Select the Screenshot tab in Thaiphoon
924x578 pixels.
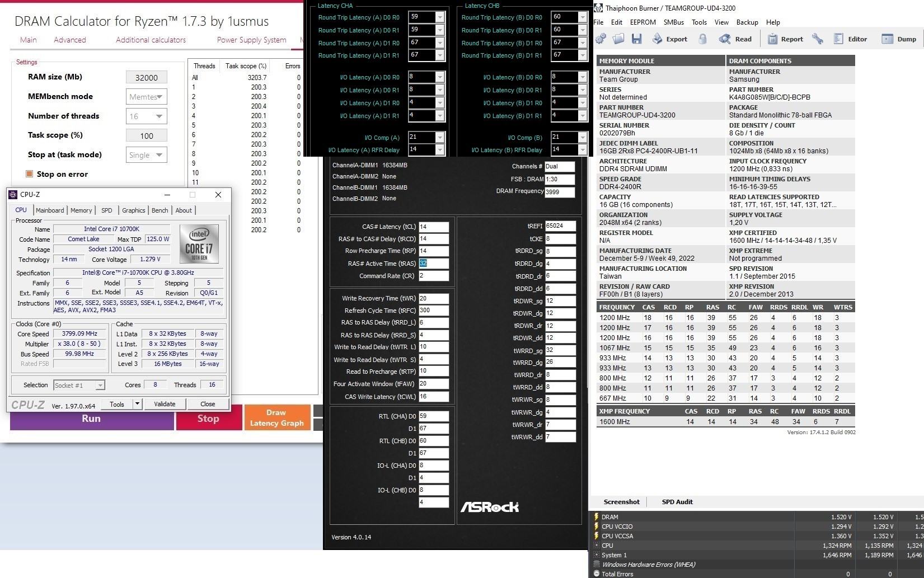pos(621,502)
